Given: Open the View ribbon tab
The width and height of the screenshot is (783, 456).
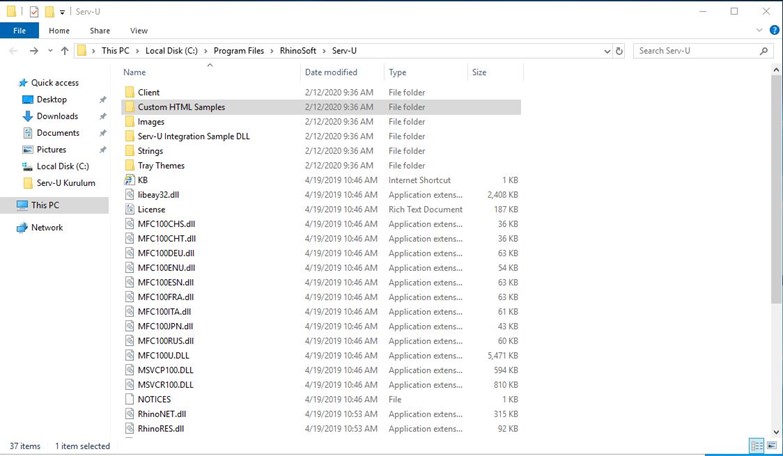Looking at the screenshot, I should [139, 30].
